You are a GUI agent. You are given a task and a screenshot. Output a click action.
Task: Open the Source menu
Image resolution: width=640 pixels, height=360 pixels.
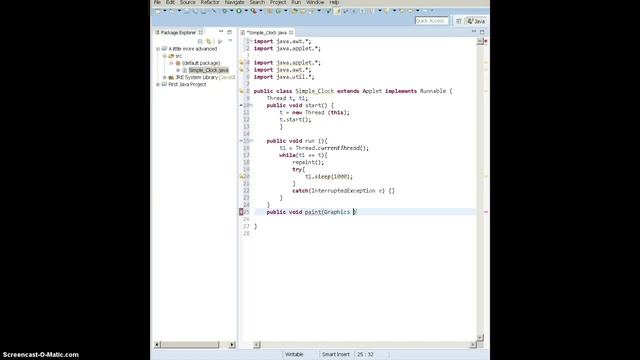[187, 2]
